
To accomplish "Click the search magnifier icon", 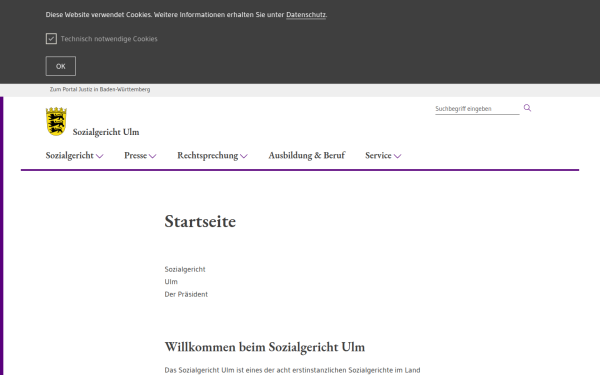I will [527, 108].
